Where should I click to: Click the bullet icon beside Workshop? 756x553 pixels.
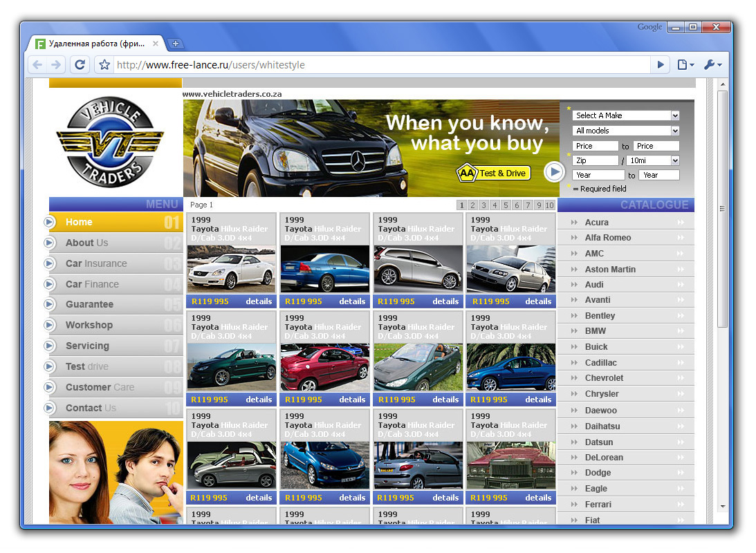49,325
